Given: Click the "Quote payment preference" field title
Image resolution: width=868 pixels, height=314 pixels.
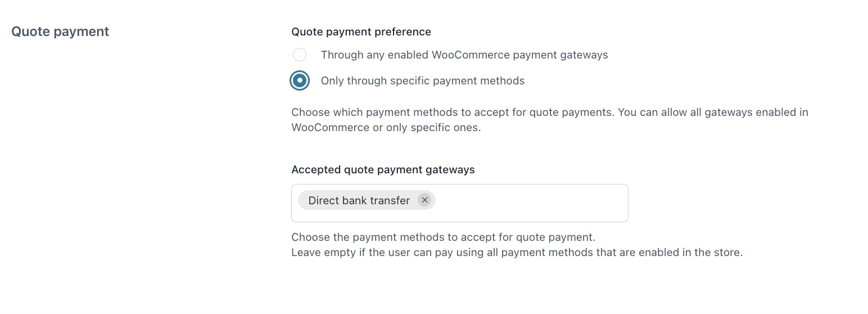Looking at the screenshot, I should coord(361,32).
